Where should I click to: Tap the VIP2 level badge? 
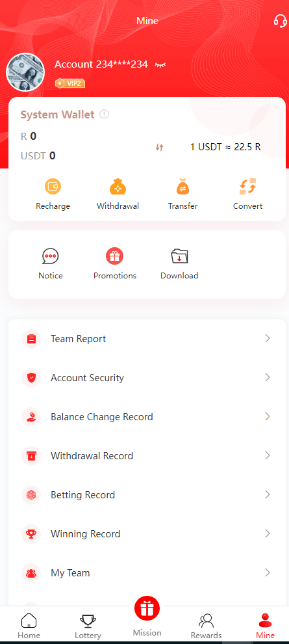click(70, 83)
